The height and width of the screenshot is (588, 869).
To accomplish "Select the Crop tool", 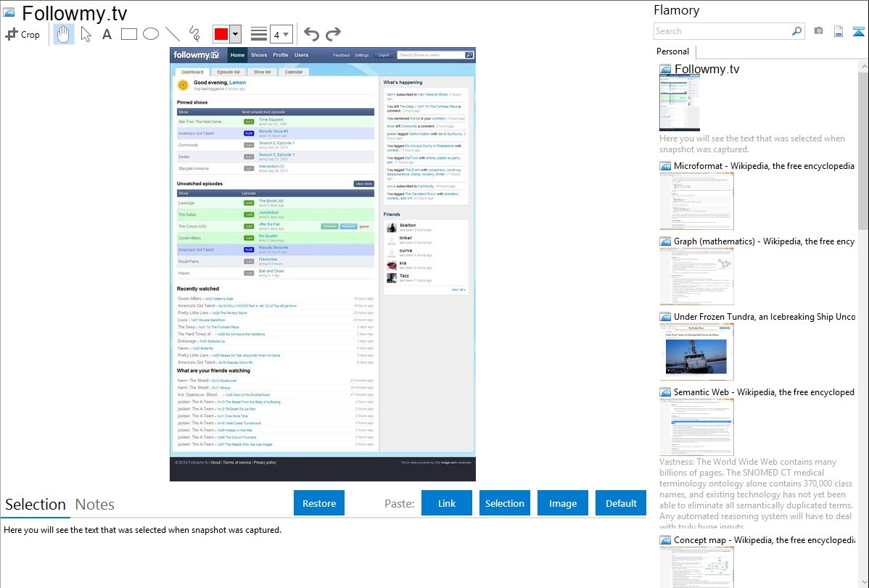I will point(22,34).
